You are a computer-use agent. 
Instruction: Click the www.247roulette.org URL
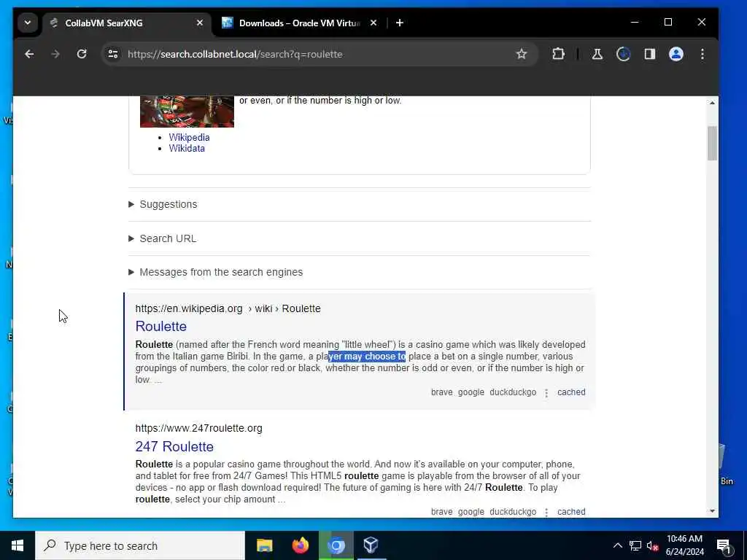pos(198,428)
